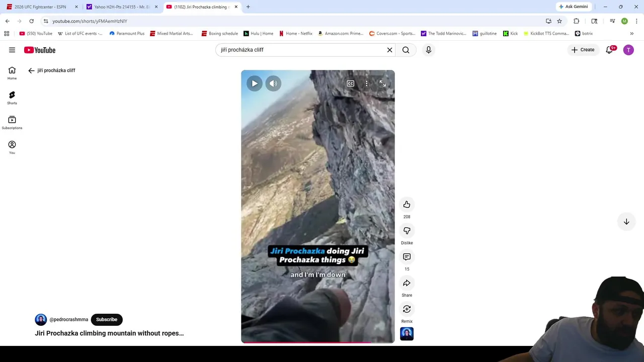Viewport: 644px width, 362px height.
Task: Open the Chrome profile icon
Action: point(624,21)
